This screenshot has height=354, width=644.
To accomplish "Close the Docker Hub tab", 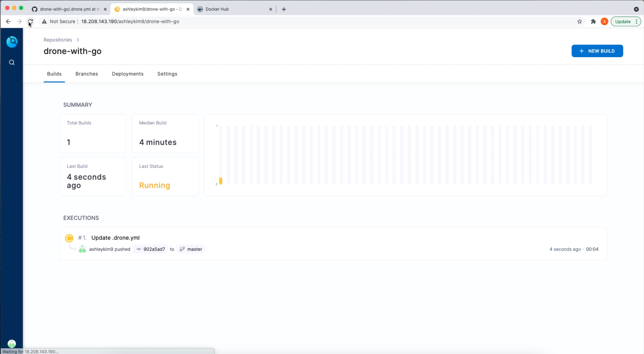I will (271, 9).
